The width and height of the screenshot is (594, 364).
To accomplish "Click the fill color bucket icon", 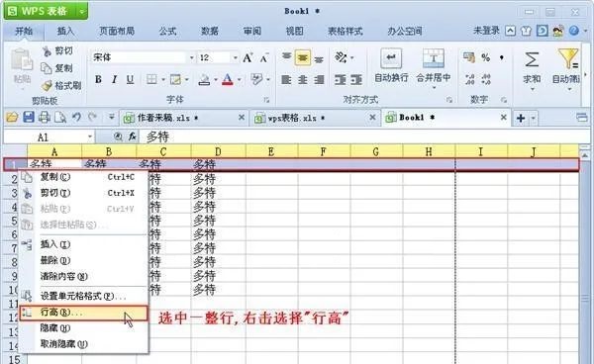I will 204,79.
